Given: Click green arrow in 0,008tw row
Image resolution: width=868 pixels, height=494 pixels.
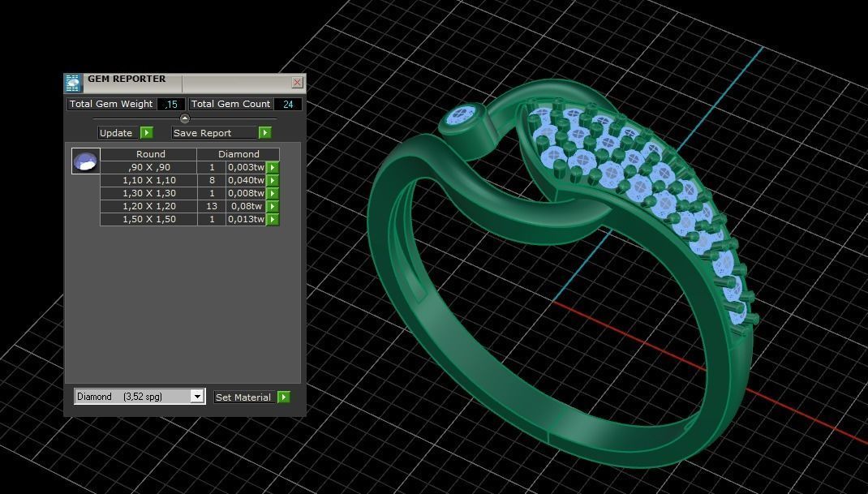Looking at the screenshot, I should click(x=273, y=193).
